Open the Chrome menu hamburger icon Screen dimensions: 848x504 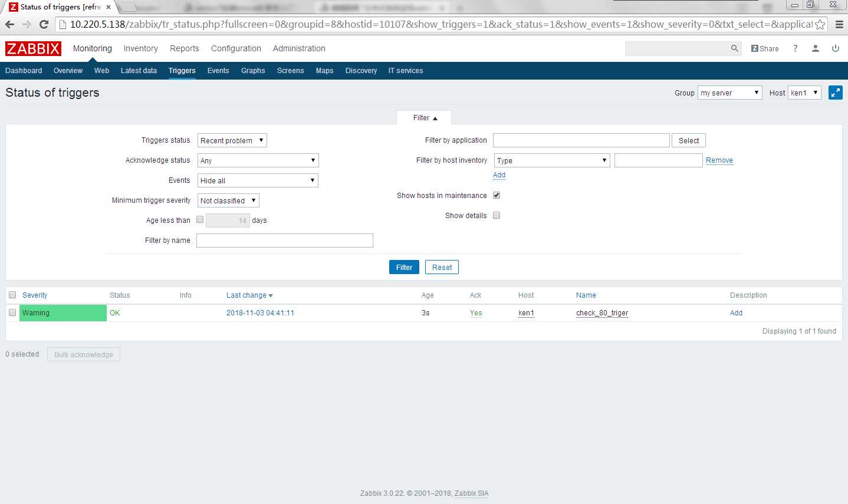click(839, 24)
